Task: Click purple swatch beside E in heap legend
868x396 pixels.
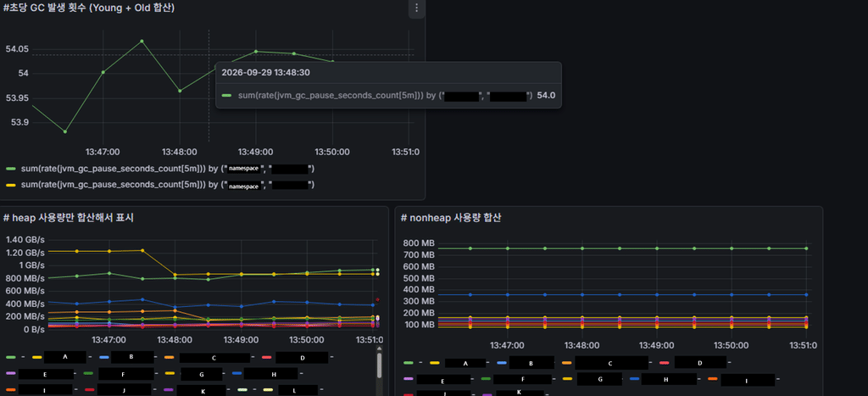Action: pyautogui.click(x=10, y=374)
